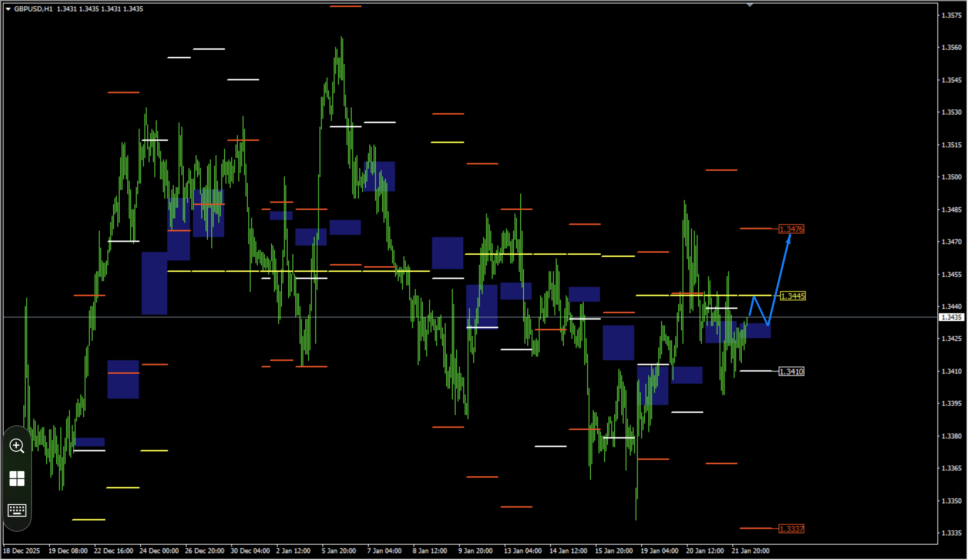Viewport: 968px width, 560px height.
Task: Select the 1.3476 orange price label
Action: [791, 229]
